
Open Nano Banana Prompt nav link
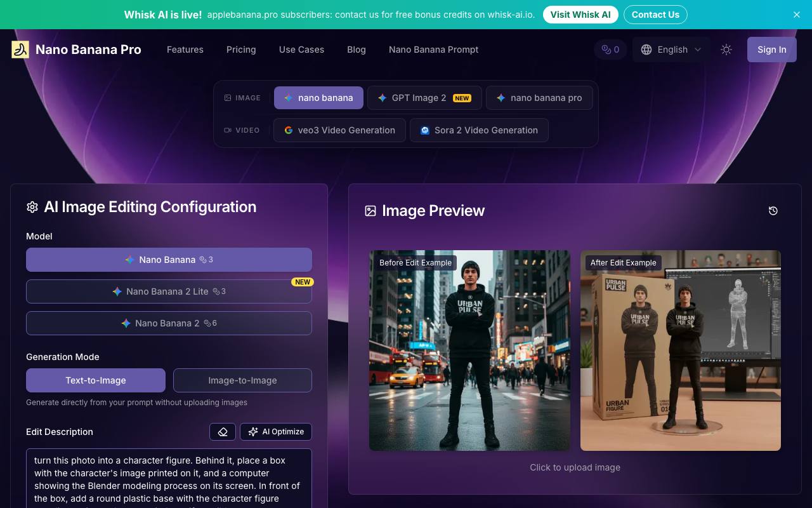coord(434,50)
